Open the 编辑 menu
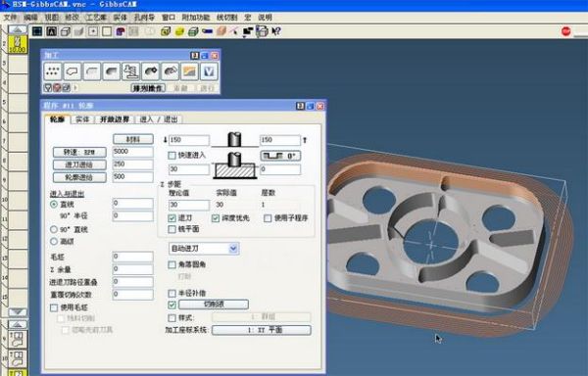Viewport: 588px width, 376px height. tap(30, 18)
